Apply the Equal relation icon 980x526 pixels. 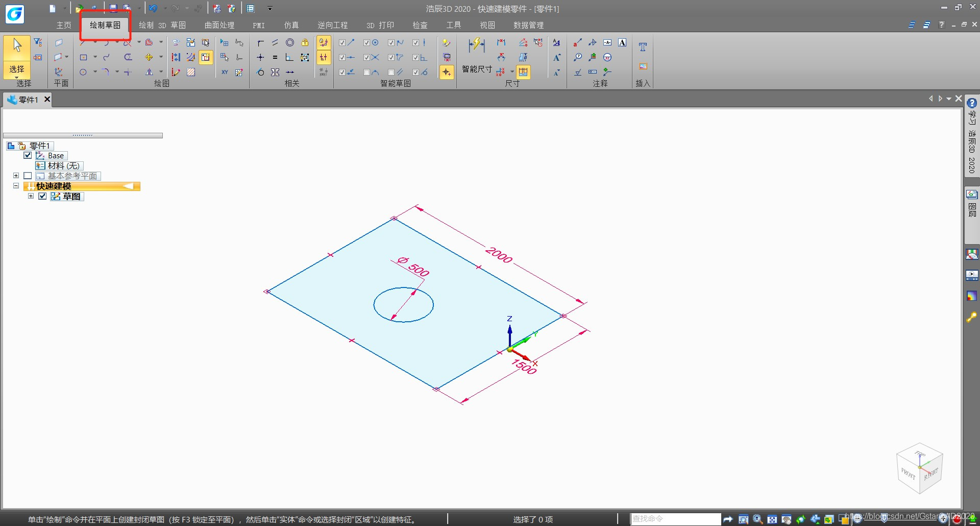click(x=275, y=57)
